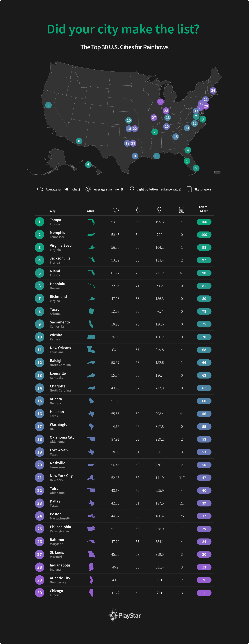The width and height of the screenshot is (249, 644).
Task: Click the Louisiana state shape in New Orleans row
Action: point(91,350)
